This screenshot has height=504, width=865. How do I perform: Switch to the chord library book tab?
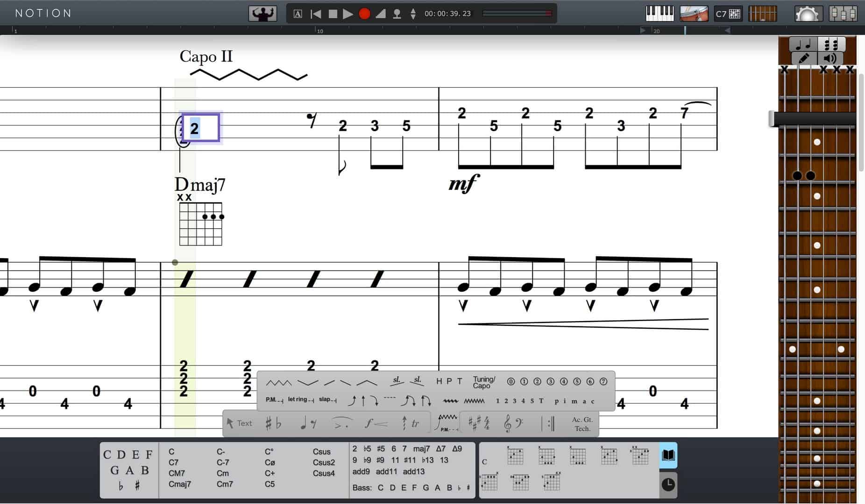[668, 455]
